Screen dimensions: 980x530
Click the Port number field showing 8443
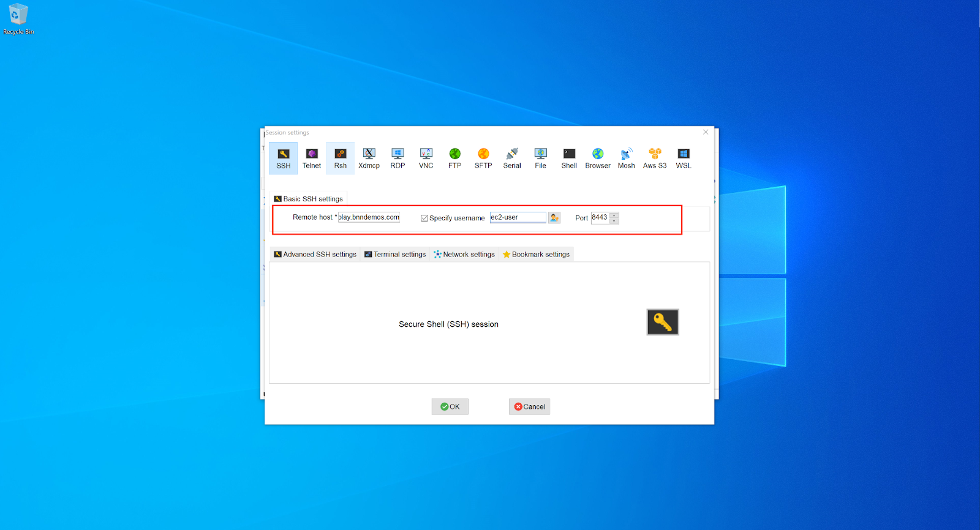click(600, 218)
